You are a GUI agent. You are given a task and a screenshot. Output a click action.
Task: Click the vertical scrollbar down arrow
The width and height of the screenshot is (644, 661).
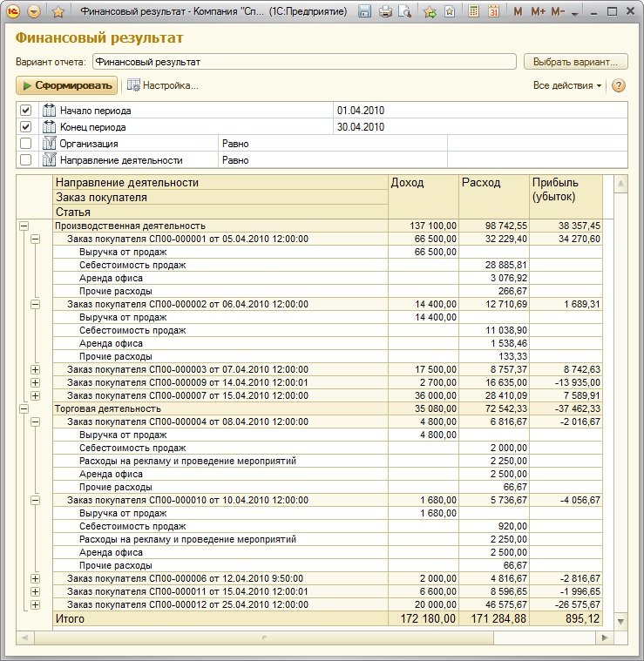tap(620, 621)
